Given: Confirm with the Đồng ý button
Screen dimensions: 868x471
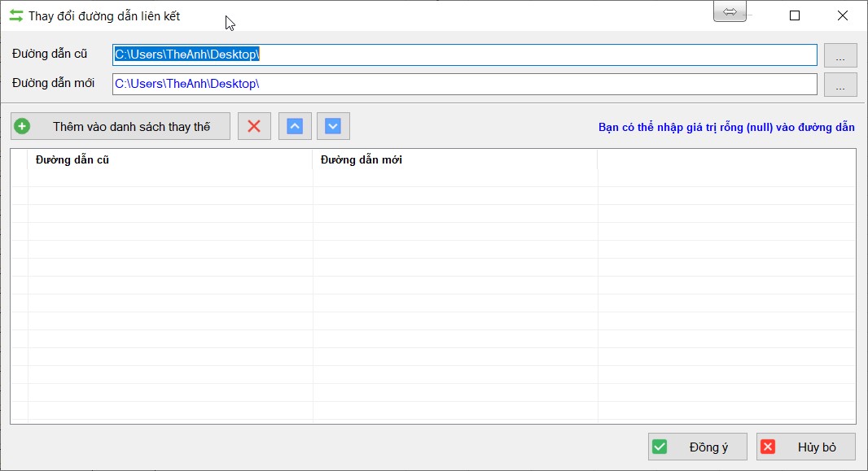Looking at the screenshot, I should (697, 447).
